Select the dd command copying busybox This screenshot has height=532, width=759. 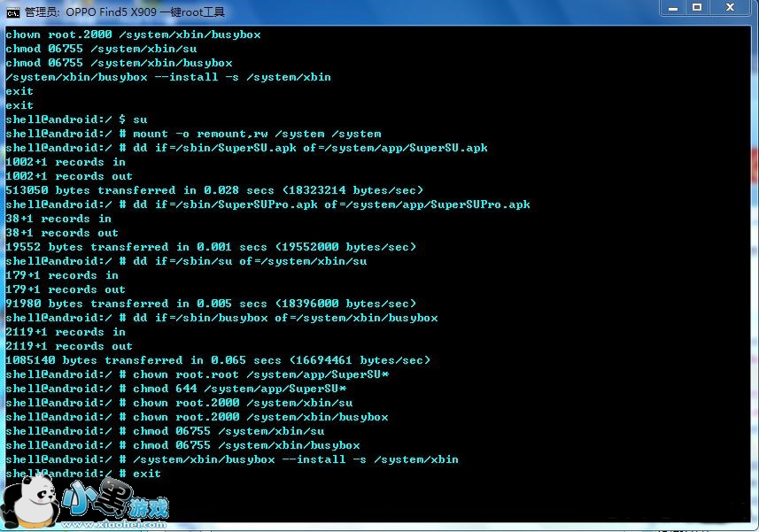[x=221, y=318]
